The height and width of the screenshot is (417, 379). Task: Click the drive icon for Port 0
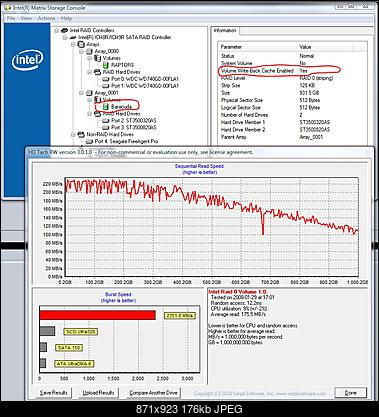pos(106,79)
